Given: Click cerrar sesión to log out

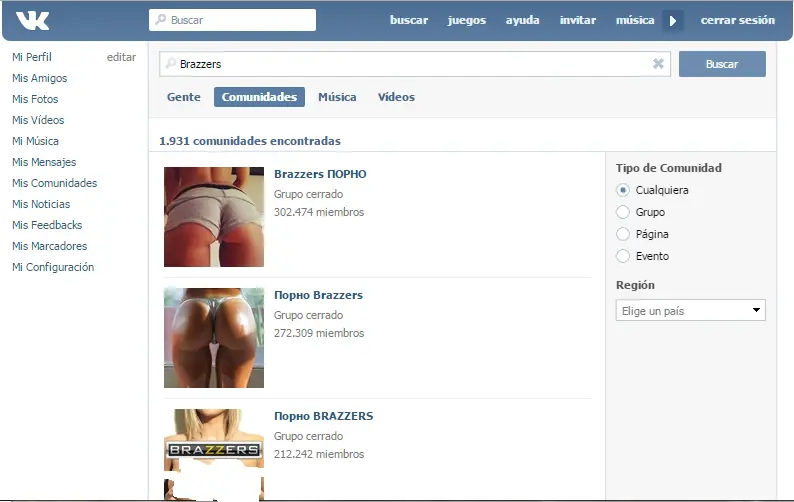Looking at the screenshot, I should pos(737,20).
